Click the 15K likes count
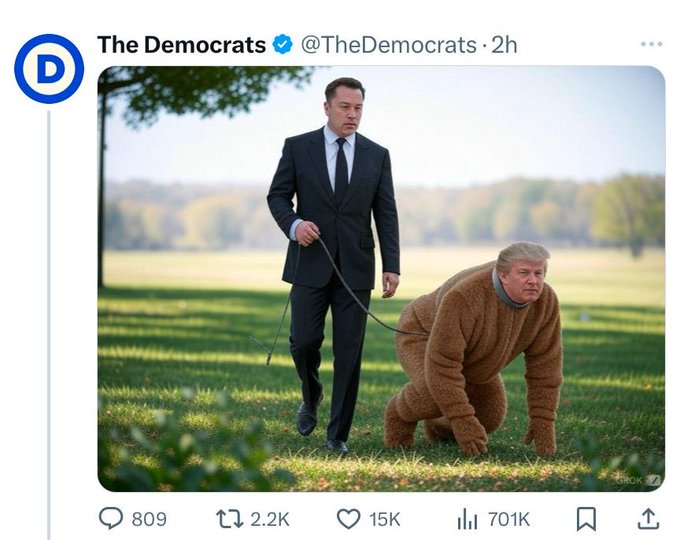The image size is (680, 540). coord(384,519)
